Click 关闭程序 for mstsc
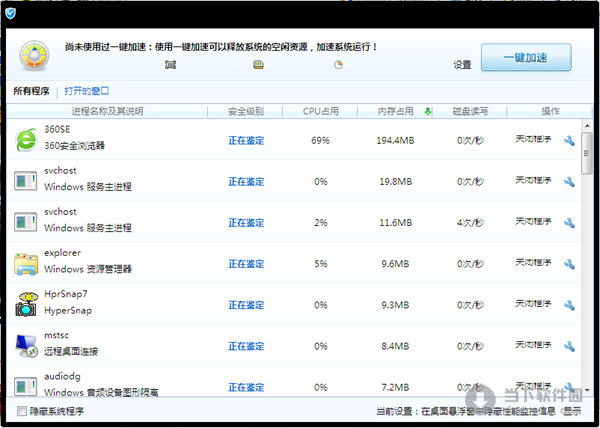 [533, 345]
